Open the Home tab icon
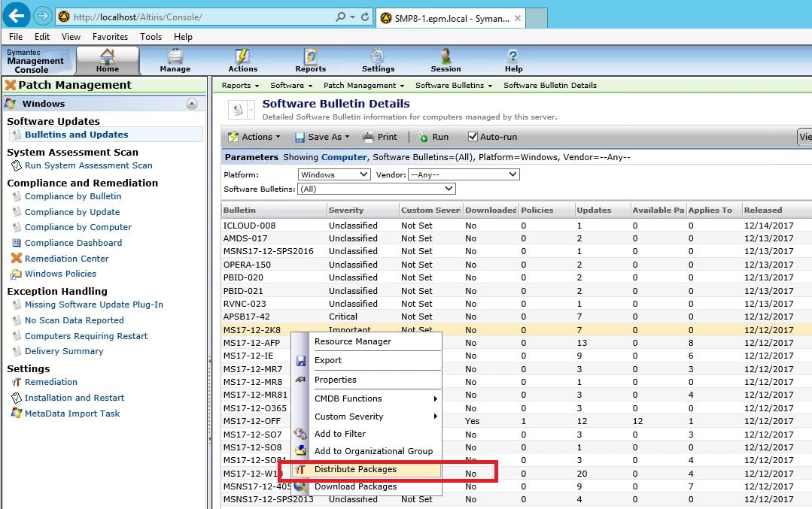 [107, 56]
